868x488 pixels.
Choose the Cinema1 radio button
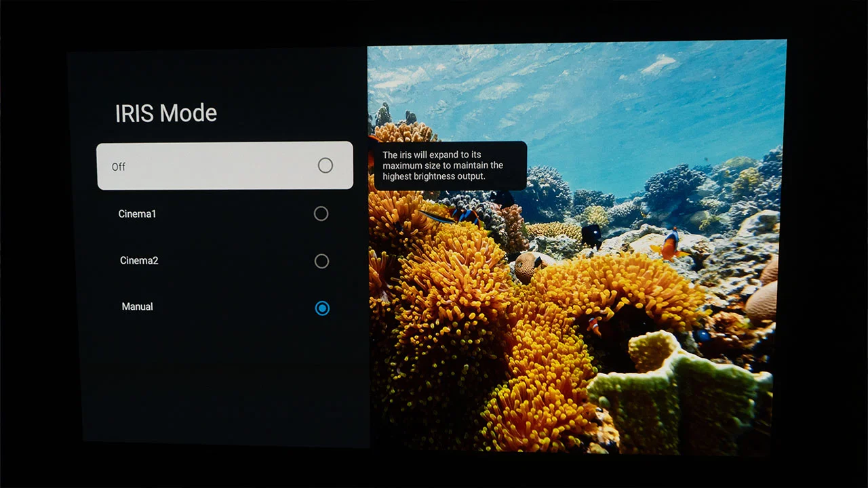click(x=321, y=214)
